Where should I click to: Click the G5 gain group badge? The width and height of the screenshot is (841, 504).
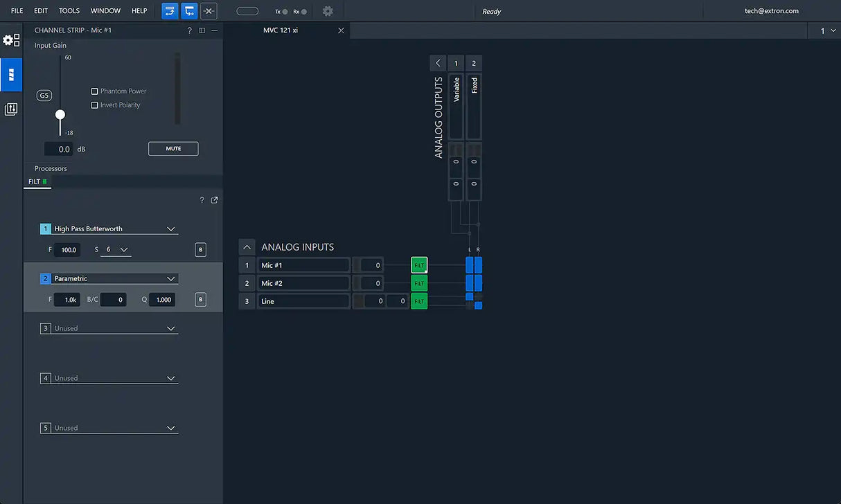click(44, 96)
